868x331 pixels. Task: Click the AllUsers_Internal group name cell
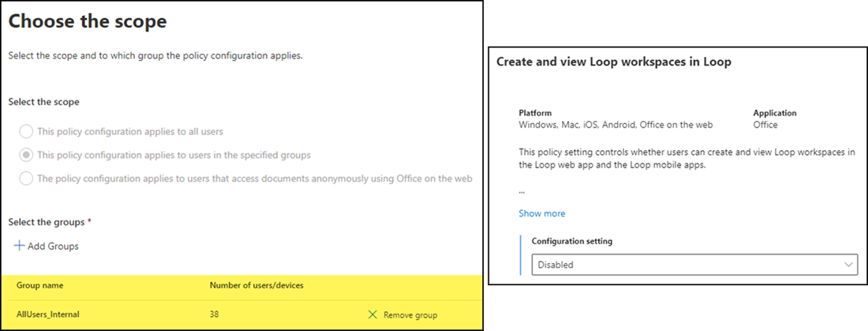pyautogui.click(x=47, y=314)
